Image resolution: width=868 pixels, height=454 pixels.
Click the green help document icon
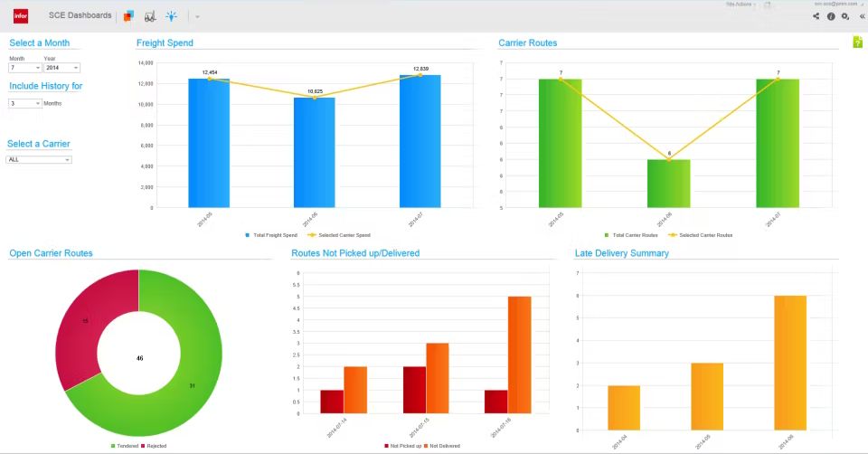click(x=857, y=43)
